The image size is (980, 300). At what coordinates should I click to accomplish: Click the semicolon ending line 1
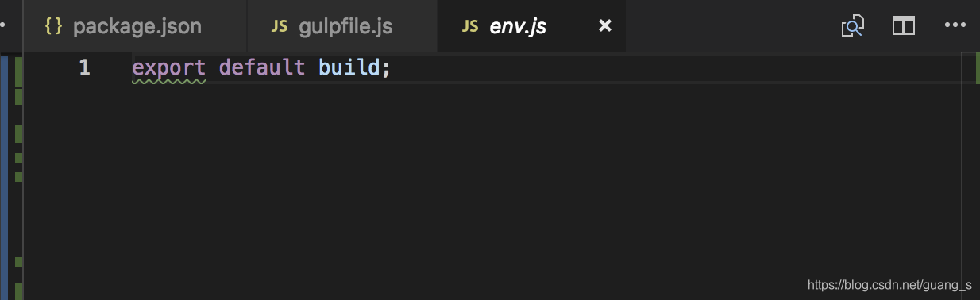point(387,69)
